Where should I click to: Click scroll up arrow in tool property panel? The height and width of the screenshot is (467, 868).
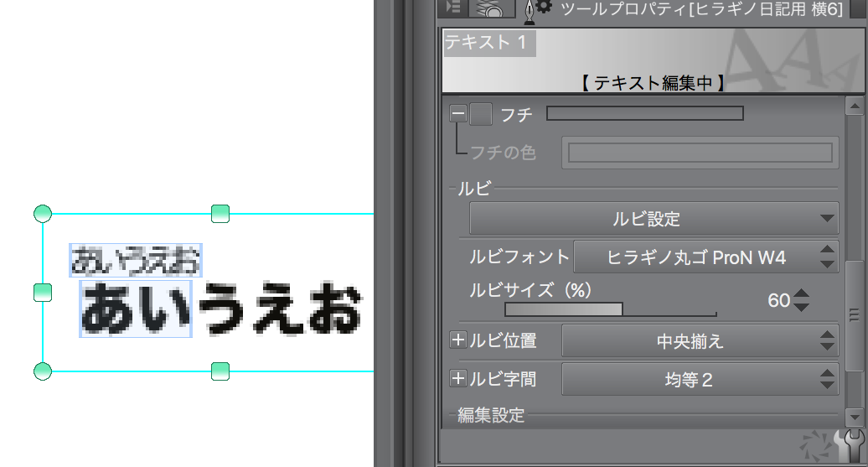click(x=854, y=106)
